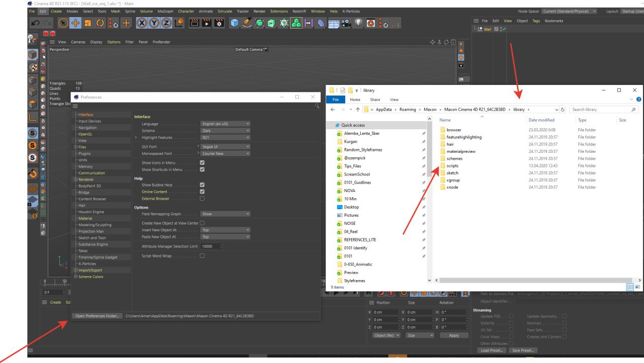Click Render View clapperboard icon
Screen dimensions: 644x363
194,23
